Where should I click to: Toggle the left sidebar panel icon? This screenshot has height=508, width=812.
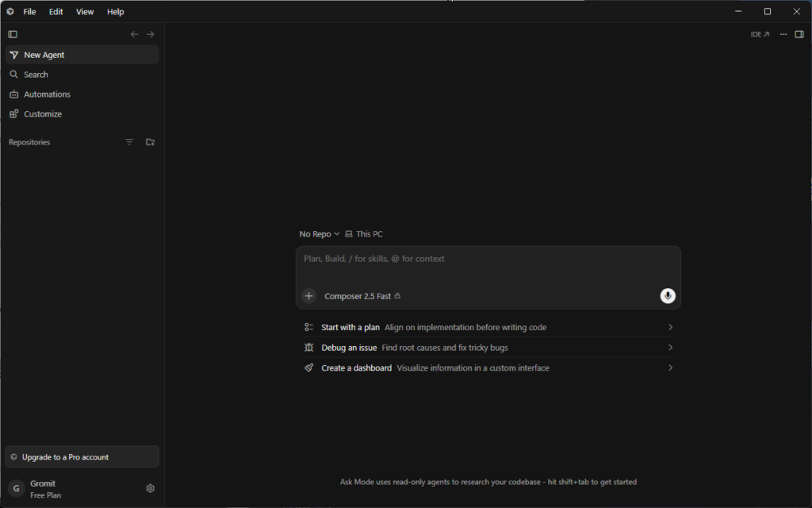click(x=13, y=34)
